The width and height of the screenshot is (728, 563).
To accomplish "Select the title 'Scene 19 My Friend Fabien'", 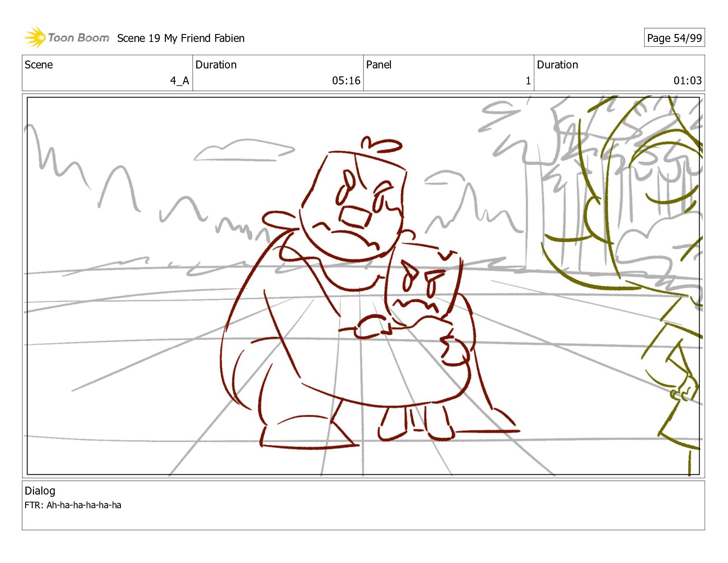I will (181, 38).
